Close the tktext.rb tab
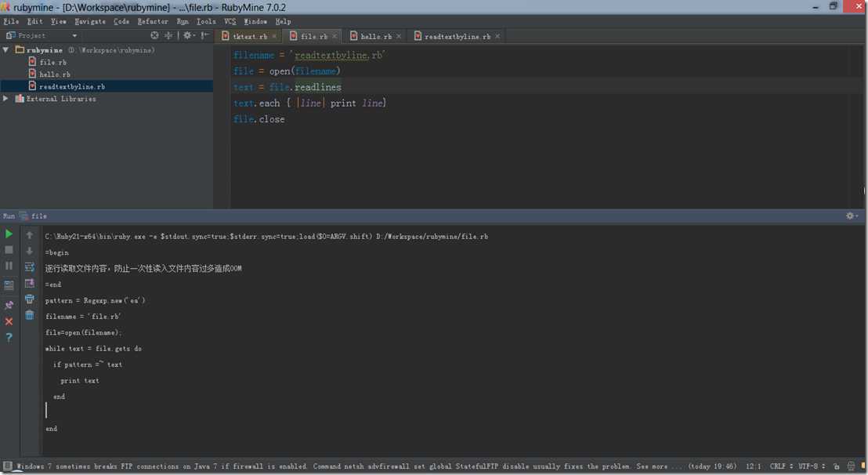Viewport: 868px width, 475px height. [274, 37]
